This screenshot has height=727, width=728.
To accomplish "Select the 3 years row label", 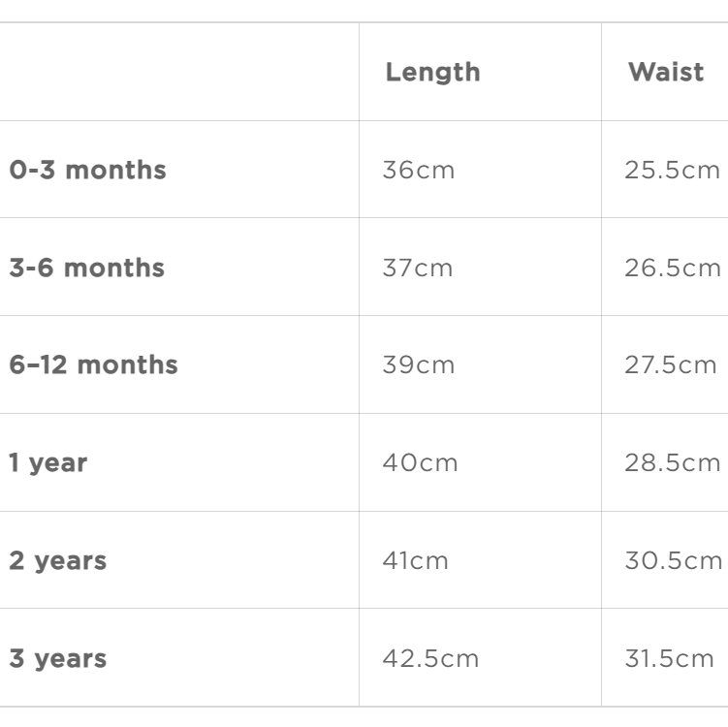I will pos(58,658).
